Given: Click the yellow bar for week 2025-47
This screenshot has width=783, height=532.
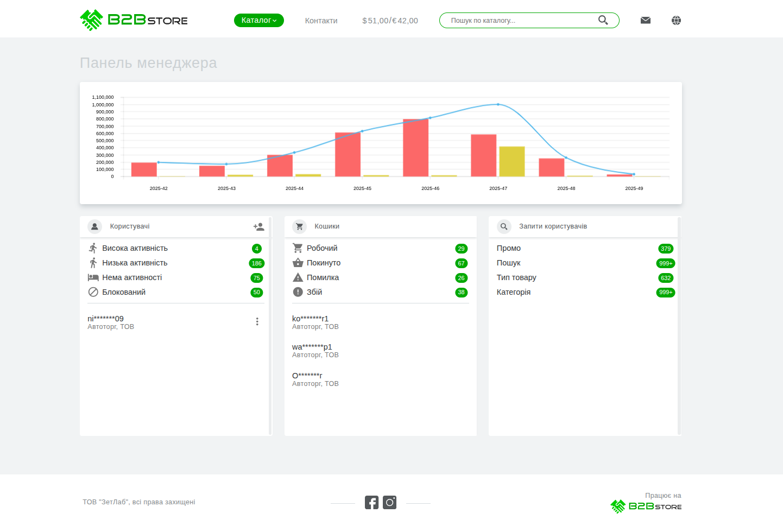Looking at the screenshot, I should click(512, 162).
